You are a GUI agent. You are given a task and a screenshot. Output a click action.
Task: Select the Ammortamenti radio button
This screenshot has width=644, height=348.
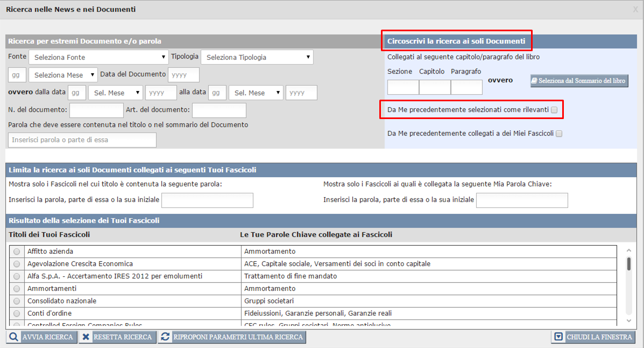point(17,289)
